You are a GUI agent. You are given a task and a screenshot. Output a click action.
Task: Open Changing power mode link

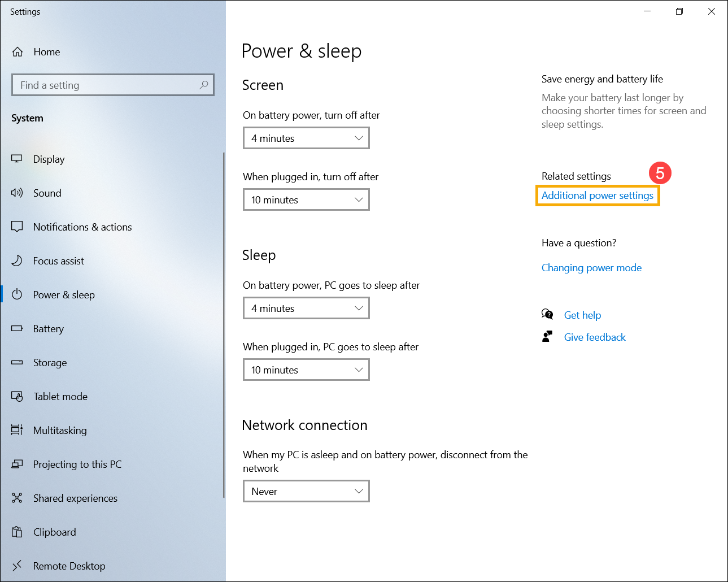(x=591, y=268)
